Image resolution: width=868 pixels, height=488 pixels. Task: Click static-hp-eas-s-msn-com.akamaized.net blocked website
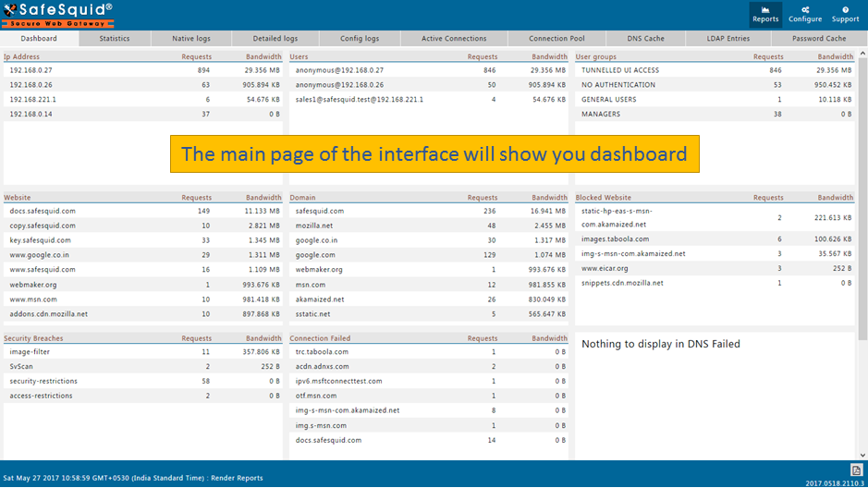coord(715,217)
